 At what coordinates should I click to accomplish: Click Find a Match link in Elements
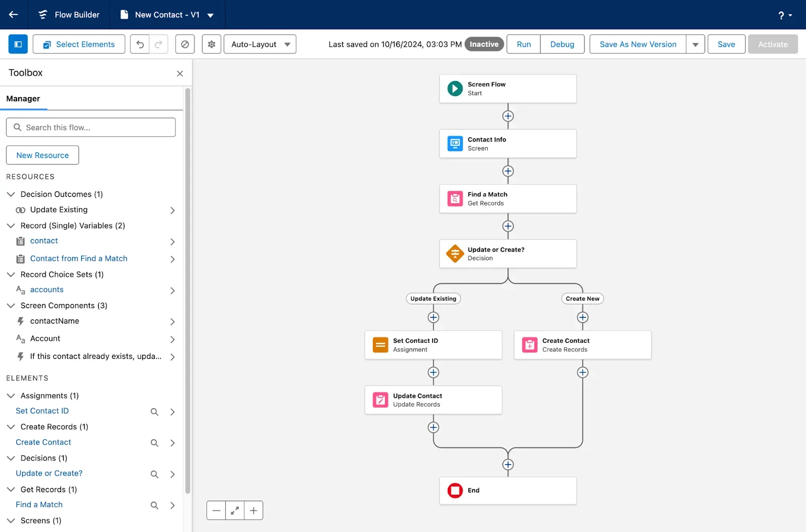39,504
